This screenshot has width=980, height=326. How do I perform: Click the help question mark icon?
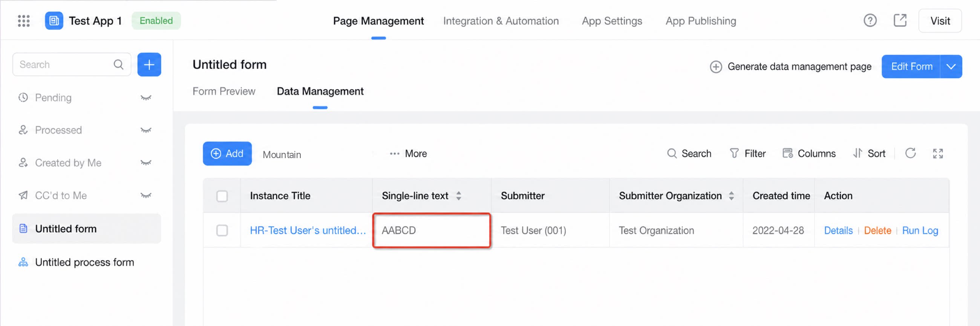coord(870,21)
